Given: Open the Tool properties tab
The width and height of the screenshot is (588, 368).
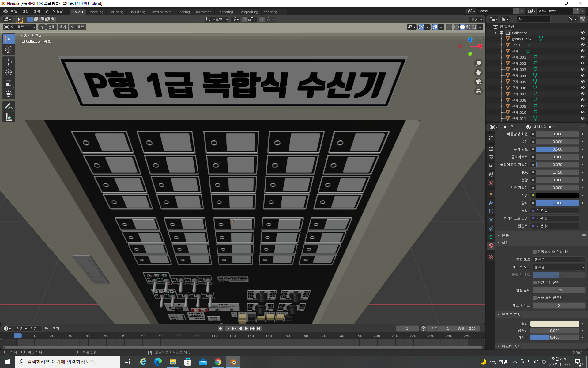Looking at the screenshot, I should coord(491,138).
